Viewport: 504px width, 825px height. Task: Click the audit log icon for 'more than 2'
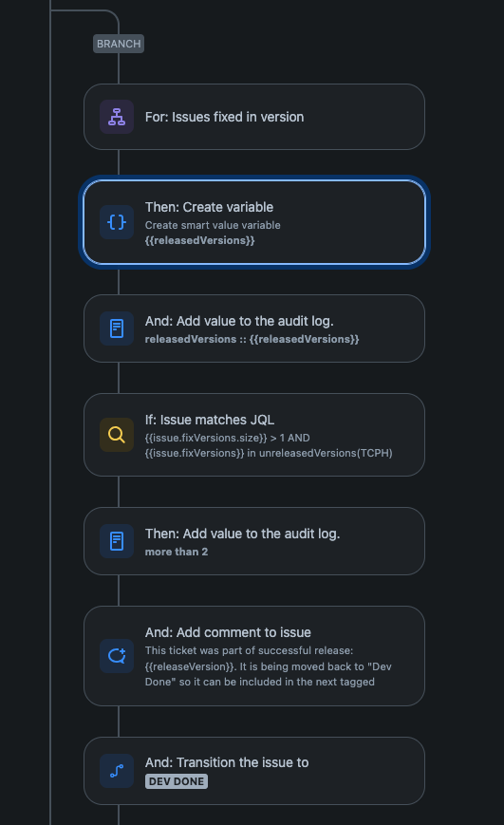[x=117, y=541]
